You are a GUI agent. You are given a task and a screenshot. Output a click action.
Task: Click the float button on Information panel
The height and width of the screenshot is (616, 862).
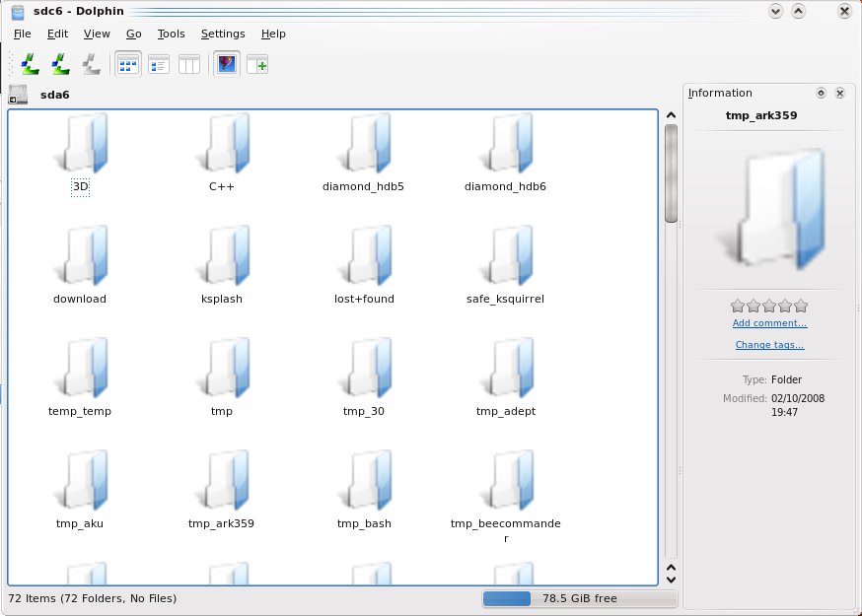(821, 94)
